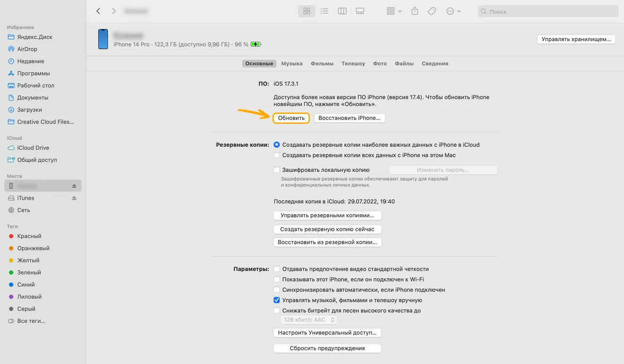Switch to list view
624x364 pixels.
324,11
